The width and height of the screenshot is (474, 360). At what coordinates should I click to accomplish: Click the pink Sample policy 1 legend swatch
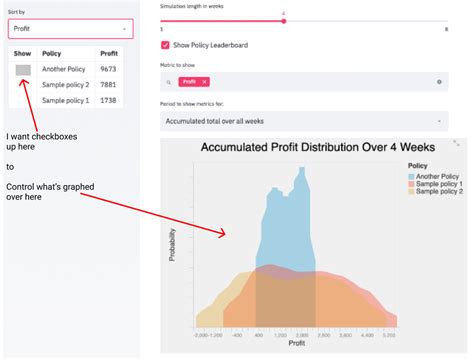(x=411, y=184)
